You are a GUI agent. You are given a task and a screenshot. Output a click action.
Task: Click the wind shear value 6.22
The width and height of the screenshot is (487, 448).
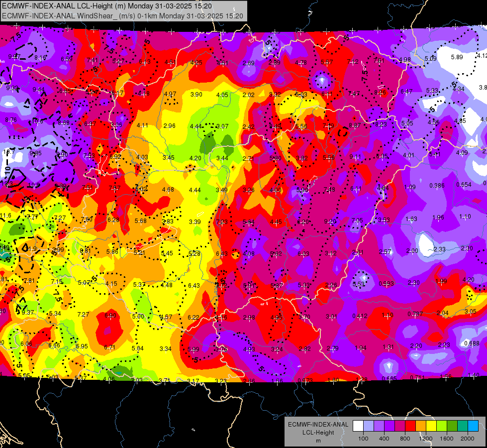pyautogui.click(x=194, y=317)
